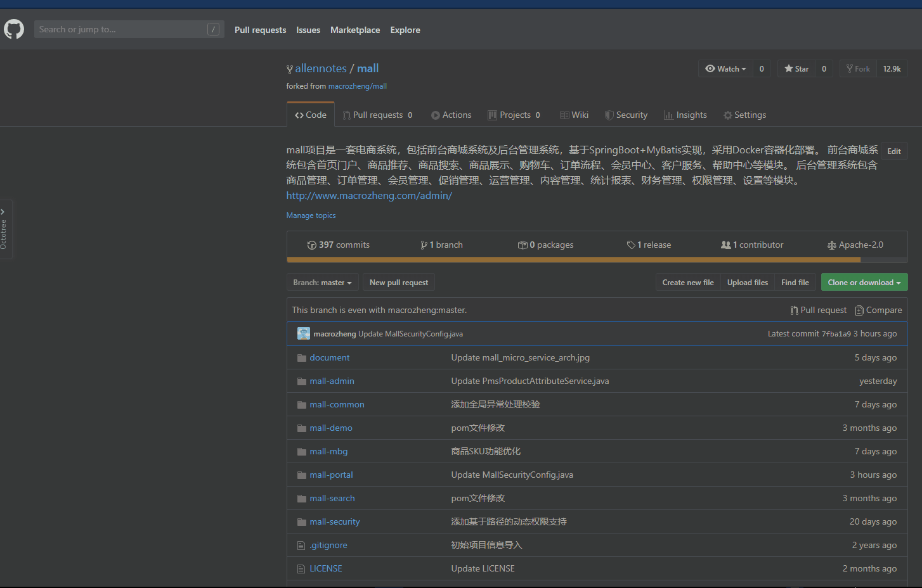Click the Upload files button

coord(748,283)
